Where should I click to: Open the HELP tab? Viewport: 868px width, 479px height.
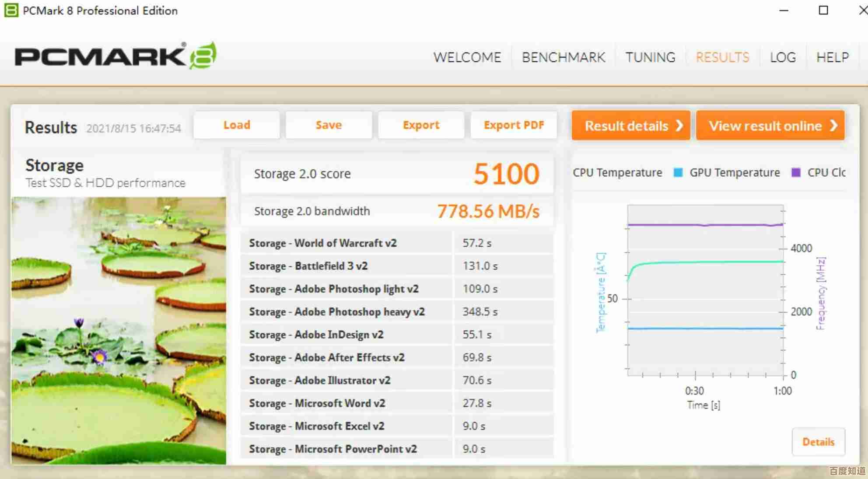pyautogui.click(x=832, y=57)
